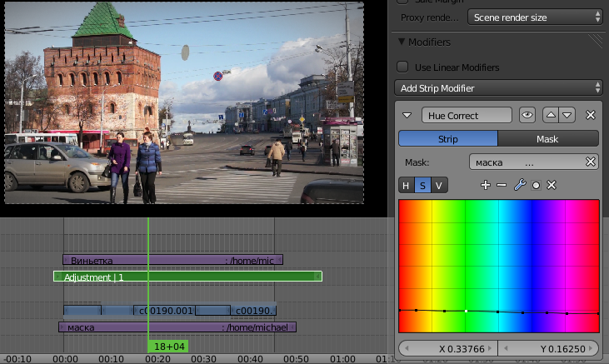This screenshot has width=609, height=364.
Task: Zoom in on the curve with plus icon
Action: point(486,185)
